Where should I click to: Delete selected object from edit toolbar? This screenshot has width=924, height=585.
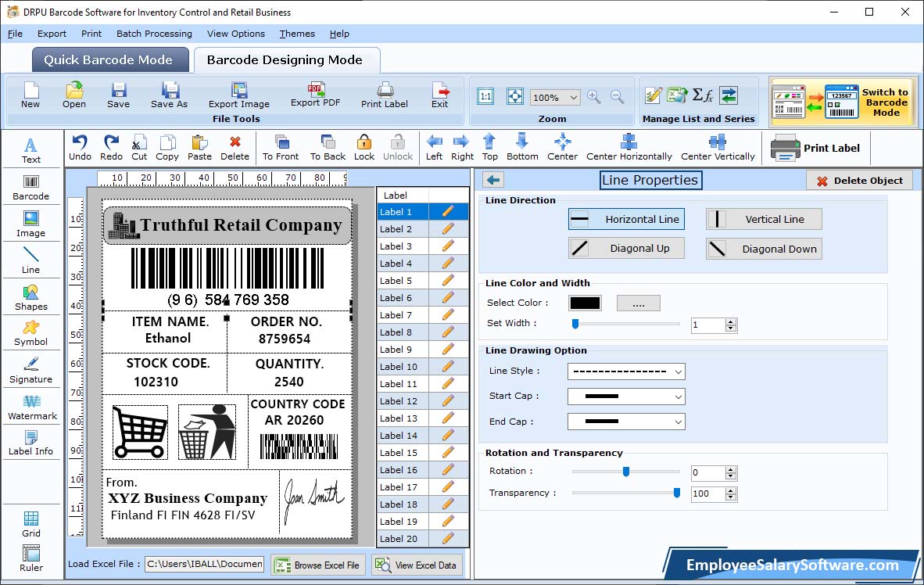tap(235, 148)
